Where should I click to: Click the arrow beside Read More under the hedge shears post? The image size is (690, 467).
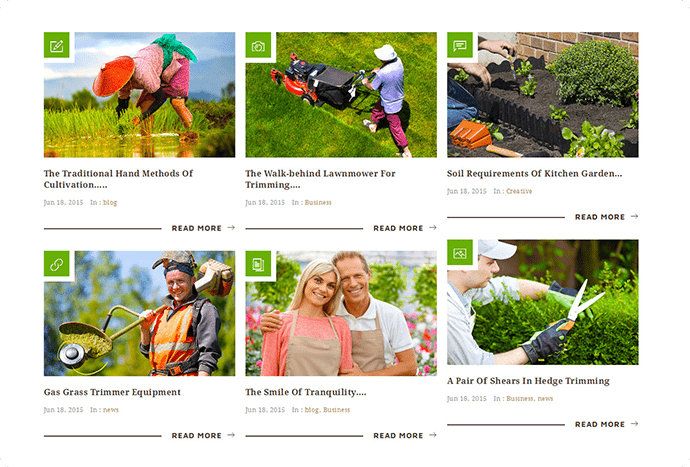tap(634, 423)
